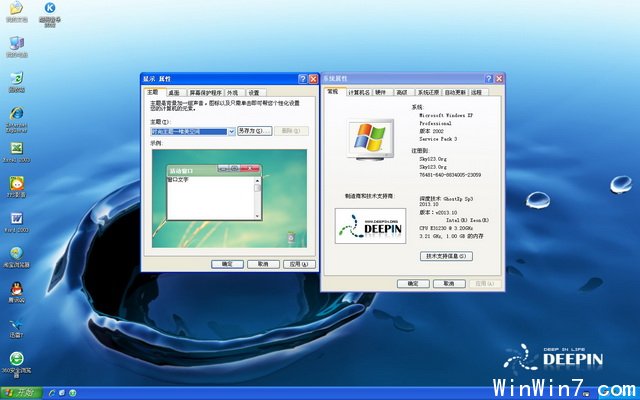Screen dimensions: 640x400
Task: Open the 远程 tab in System Properties
Action: pyautogui.click(x=478, y=92)
